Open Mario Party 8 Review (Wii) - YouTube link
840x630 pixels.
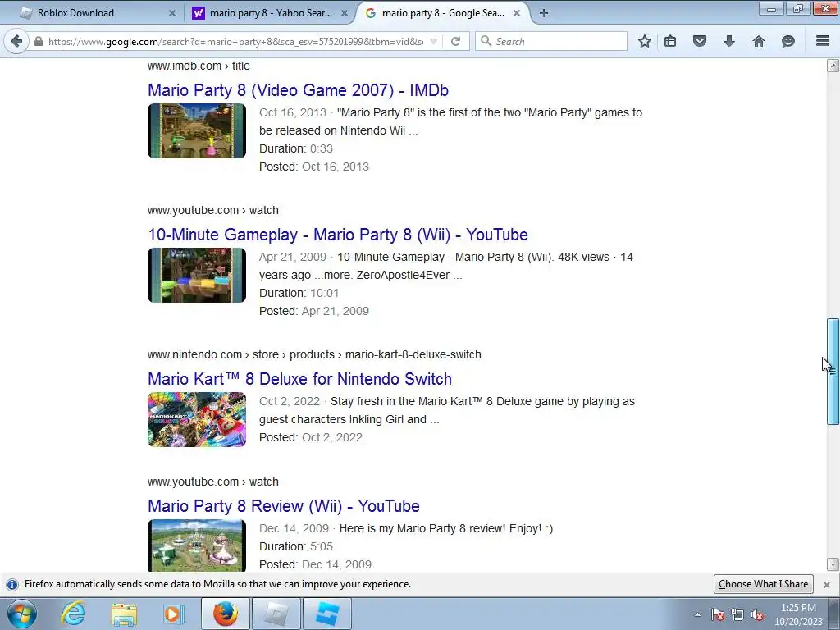(x=283, y=506)
